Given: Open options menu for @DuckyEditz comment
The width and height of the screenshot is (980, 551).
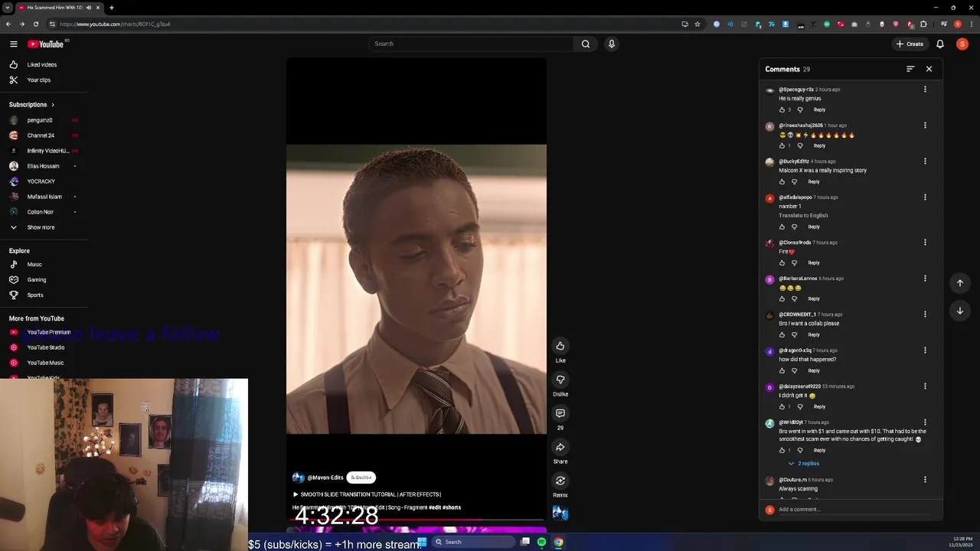Looking at the screenshot, I should [925, 161].
